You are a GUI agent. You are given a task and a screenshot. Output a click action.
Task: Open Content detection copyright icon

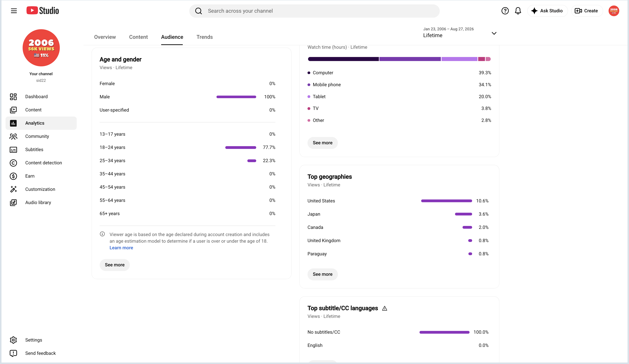(x=13, y=163)
